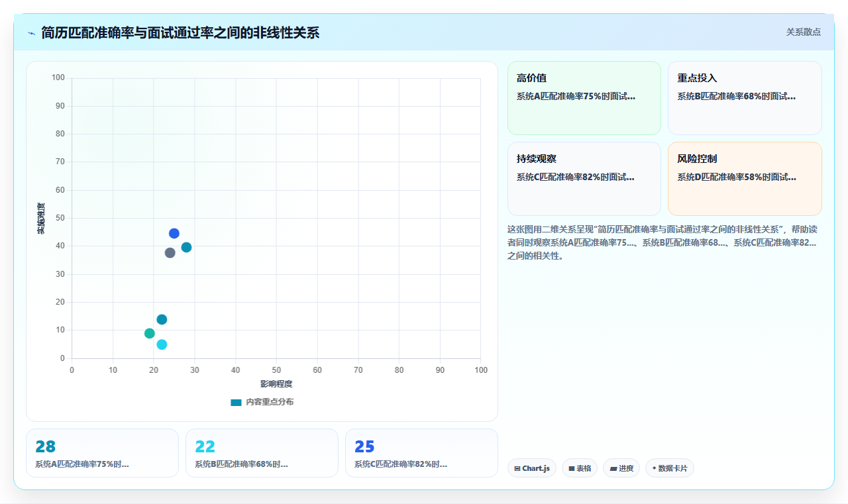Open the 重点投入 card
The height and width of the screenshot is (504, 848).
[x=745, y=98]
